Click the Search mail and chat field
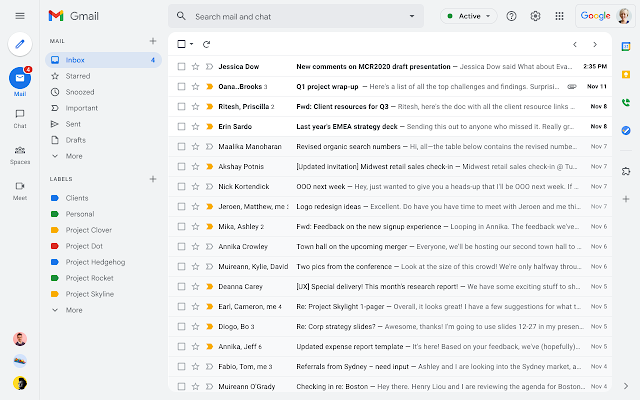Image resolution: width=640 pixels, height=400 pixels. tap(290, 16)
